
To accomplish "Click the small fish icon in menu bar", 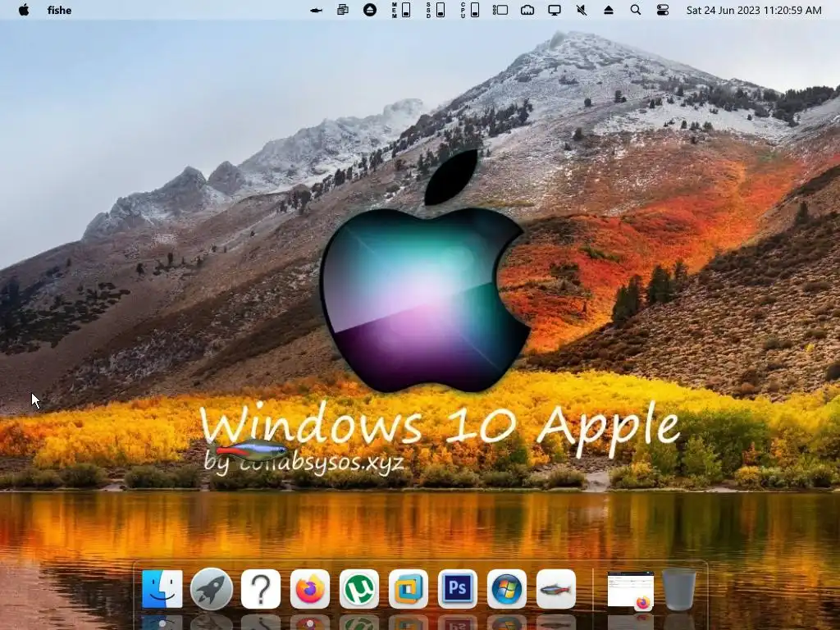I will coord(316,10).
